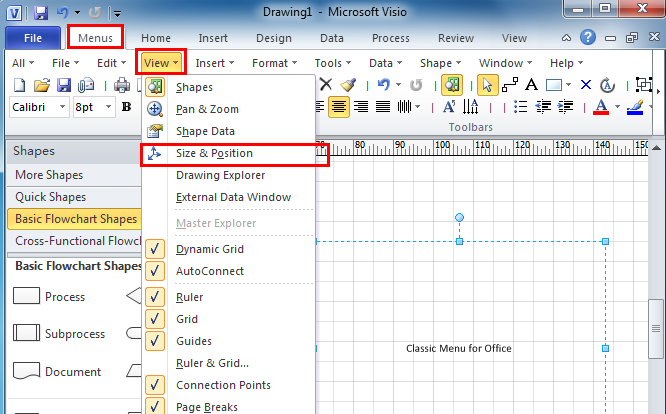Toggle the Shapes window toolbar icon

(452, 85)
